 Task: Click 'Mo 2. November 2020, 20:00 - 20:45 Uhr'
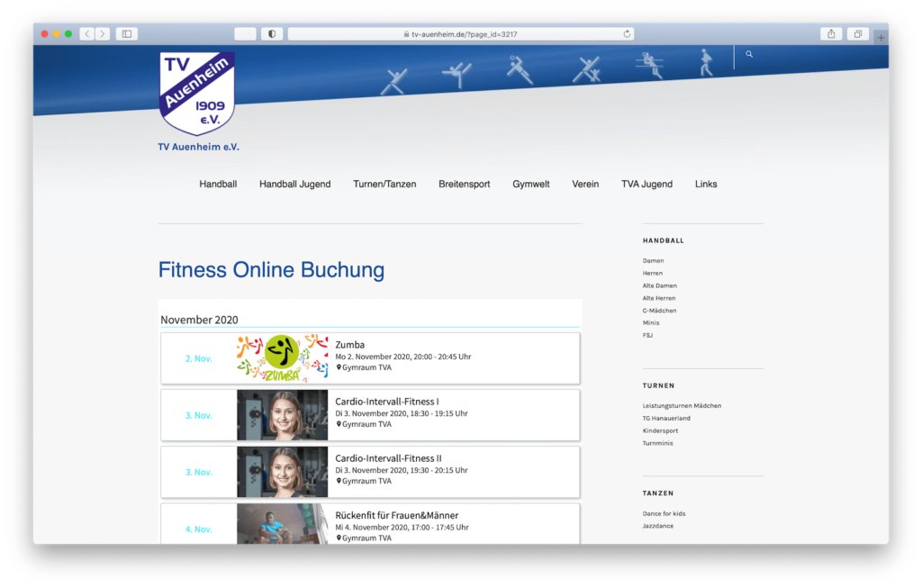tap(402, 357)
